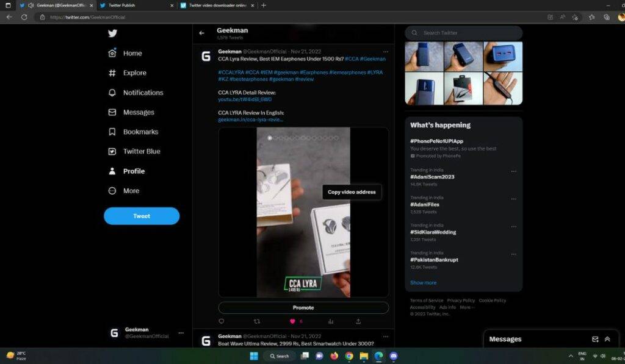Open the blue charger with red ports photo
This screenshot has height=364, width=625.
[x=503, y=57]
